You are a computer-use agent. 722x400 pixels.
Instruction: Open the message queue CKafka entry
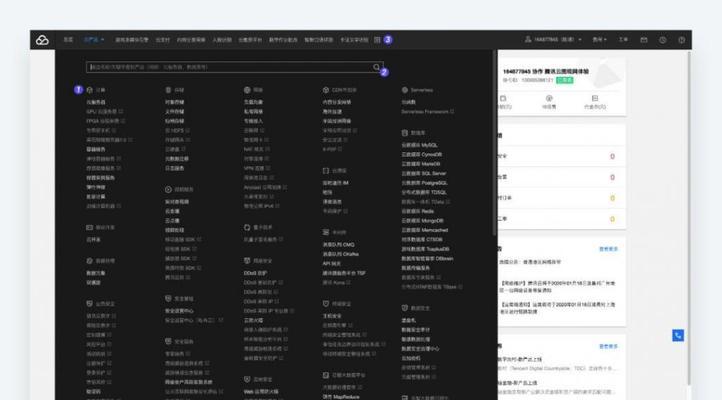click(341, 254)
